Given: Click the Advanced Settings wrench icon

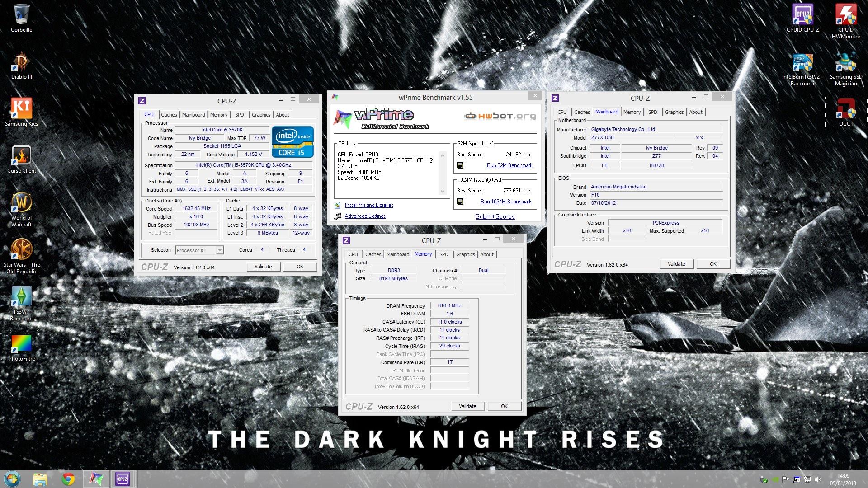Looking at the screenshot, I should (x=338, y=216).
